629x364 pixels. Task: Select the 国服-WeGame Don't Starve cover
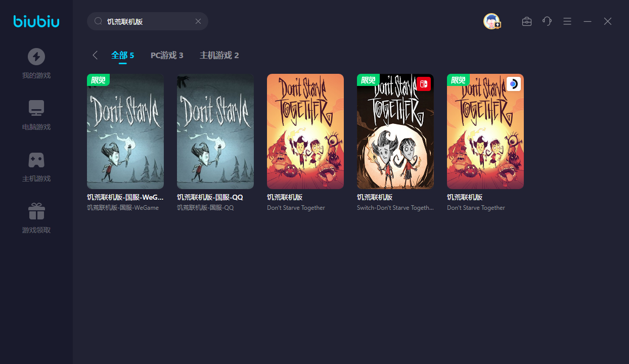pyautogui.click(x=125, y=131)
